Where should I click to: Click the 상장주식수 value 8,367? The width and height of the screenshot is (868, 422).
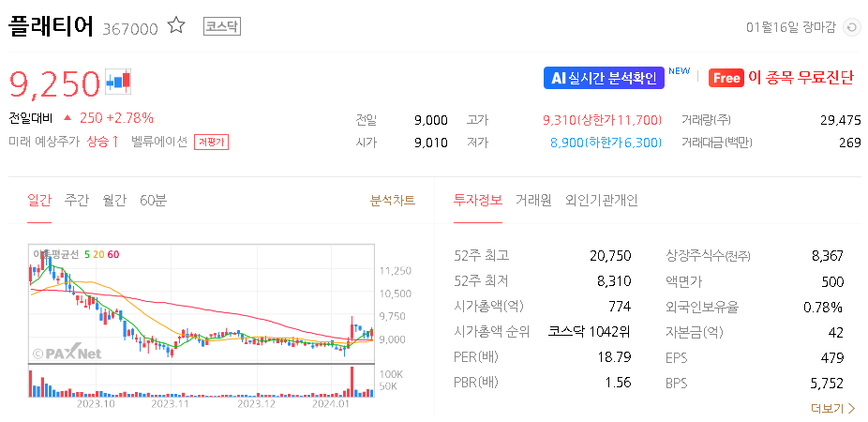click(x=827, y=256)
